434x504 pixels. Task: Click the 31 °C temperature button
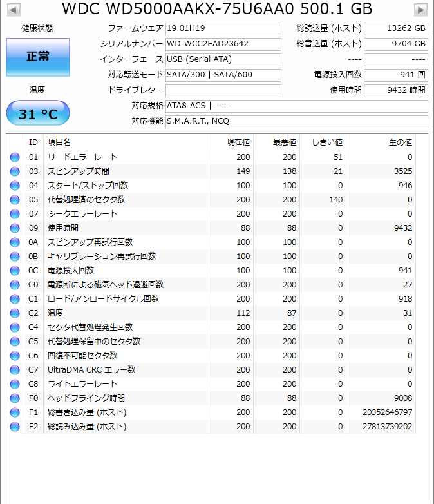click(x=38, y=113)
